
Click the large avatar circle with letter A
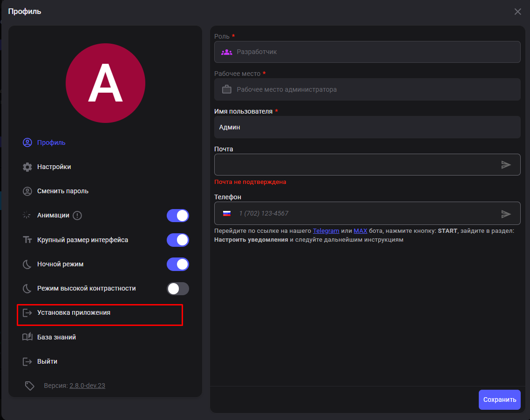105,83
